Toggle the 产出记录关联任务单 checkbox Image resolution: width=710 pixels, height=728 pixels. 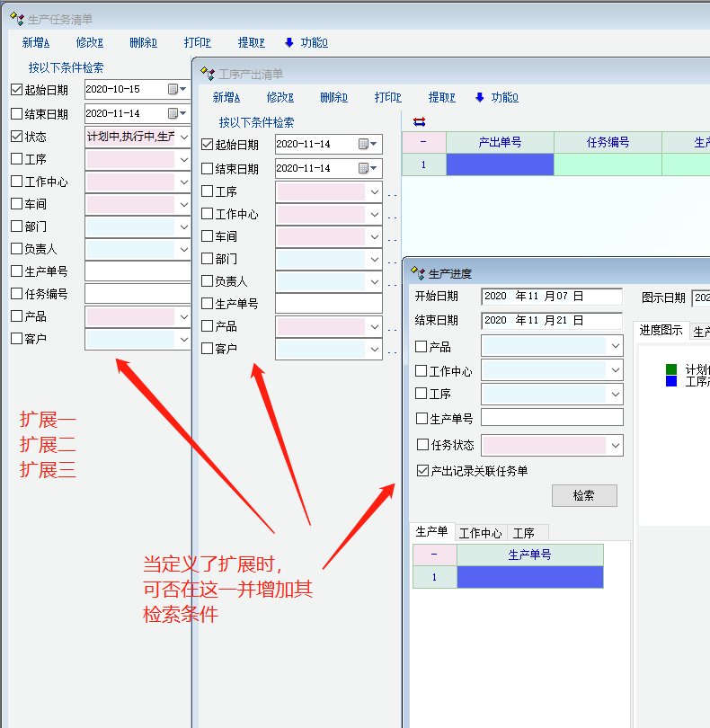[x=423, y=470]
